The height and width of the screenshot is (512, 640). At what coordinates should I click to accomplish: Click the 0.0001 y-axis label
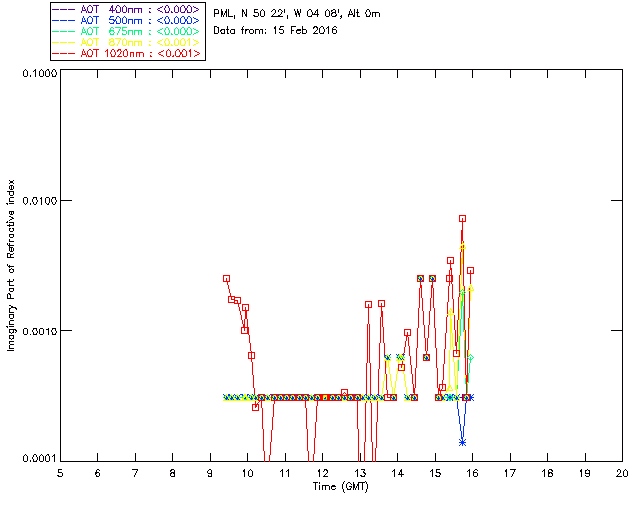click(x=40, y=459)
